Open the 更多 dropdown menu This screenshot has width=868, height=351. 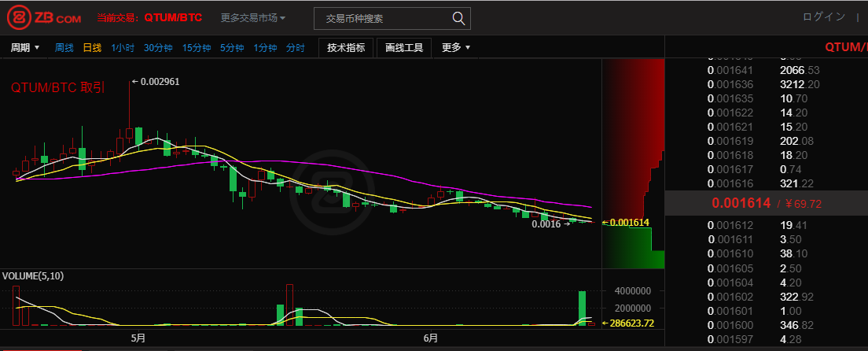pos(456,48)
